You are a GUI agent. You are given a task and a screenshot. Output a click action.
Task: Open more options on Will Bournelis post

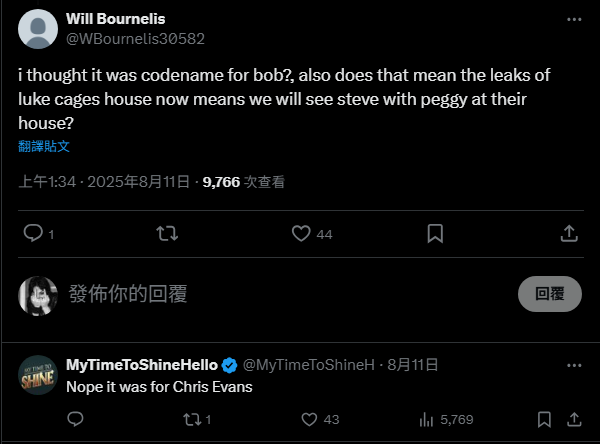coord(573,20)
